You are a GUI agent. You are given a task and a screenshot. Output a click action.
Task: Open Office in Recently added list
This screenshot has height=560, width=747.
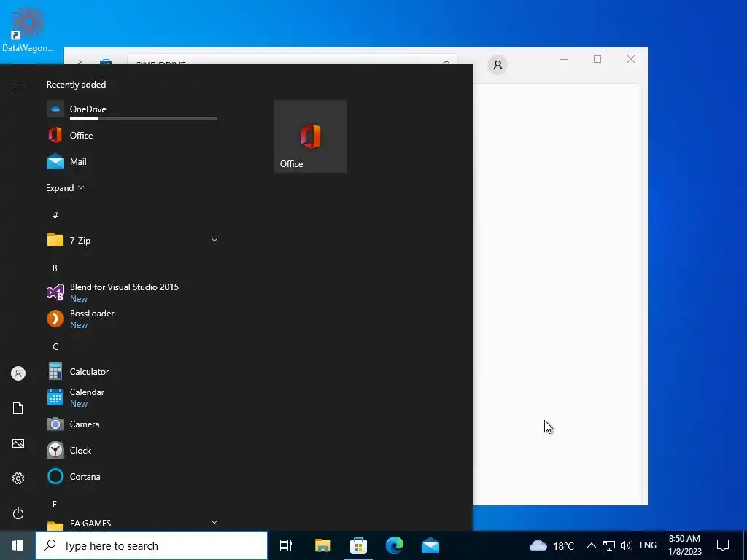(133, 135)
